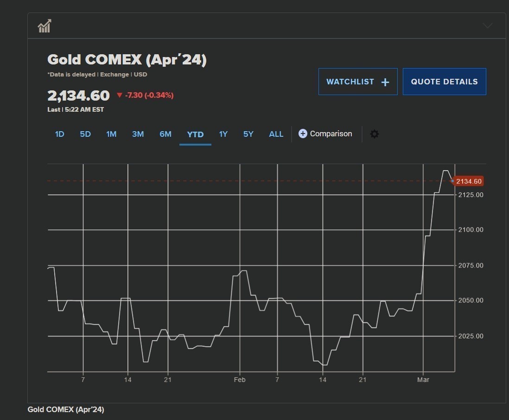The image size is (509, 420).
Task: Click the plus icon on Watchlist button
Action: pyautogui.click(x=385, y=82)
